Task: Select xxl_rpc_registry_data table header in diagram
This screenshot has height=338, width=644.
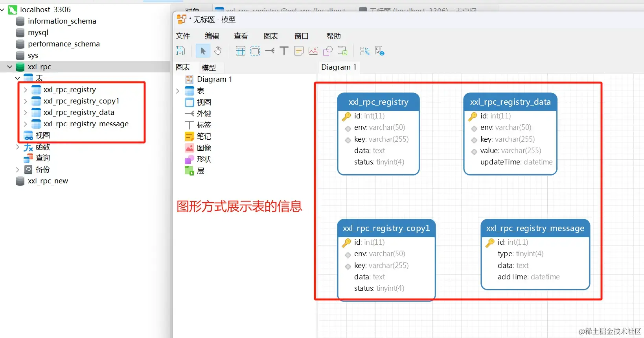Action: click(x=510, y=102)
